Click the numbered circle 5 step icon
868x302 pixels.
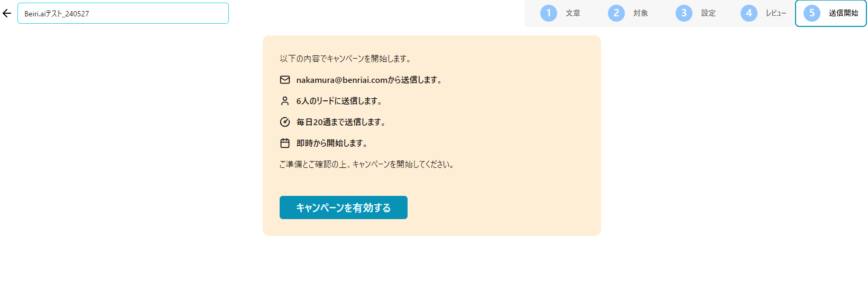point(812,13)
